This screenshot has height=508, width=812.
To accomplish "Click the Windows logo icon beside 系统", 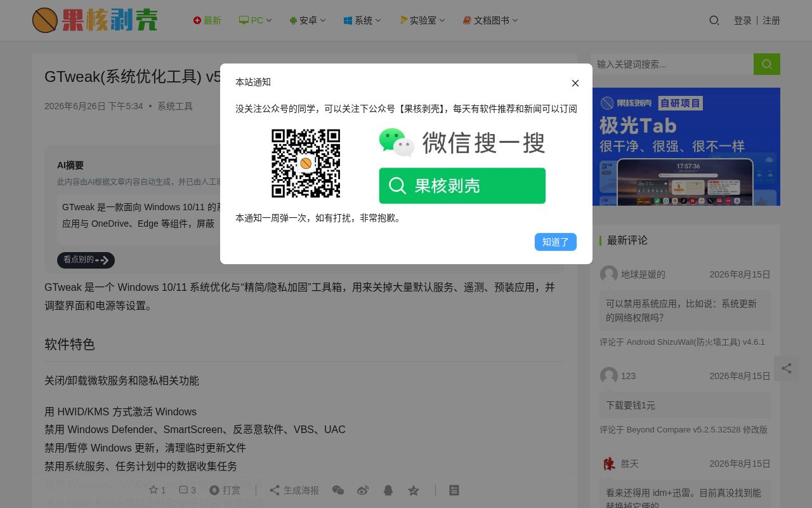I will [x=348, y=20].
